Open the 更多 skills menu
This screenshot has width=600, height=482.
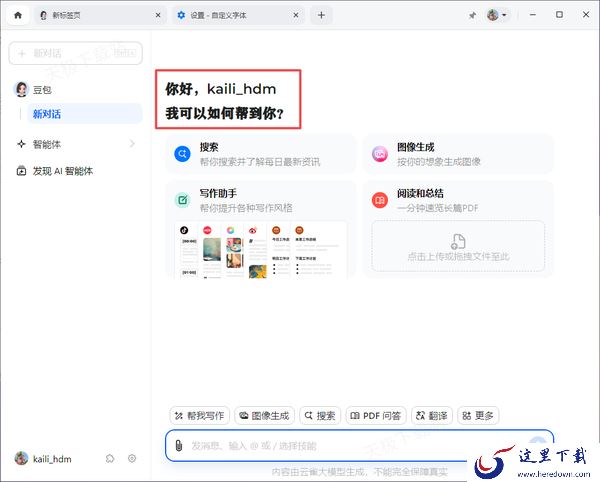(x=478, y=415)
